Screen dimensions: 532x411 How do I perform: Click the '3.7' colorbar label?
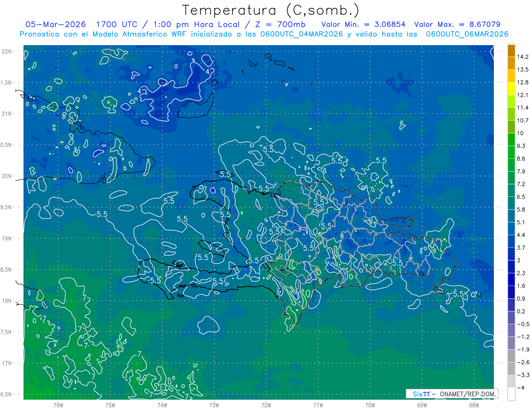click(x=521, y=247)
